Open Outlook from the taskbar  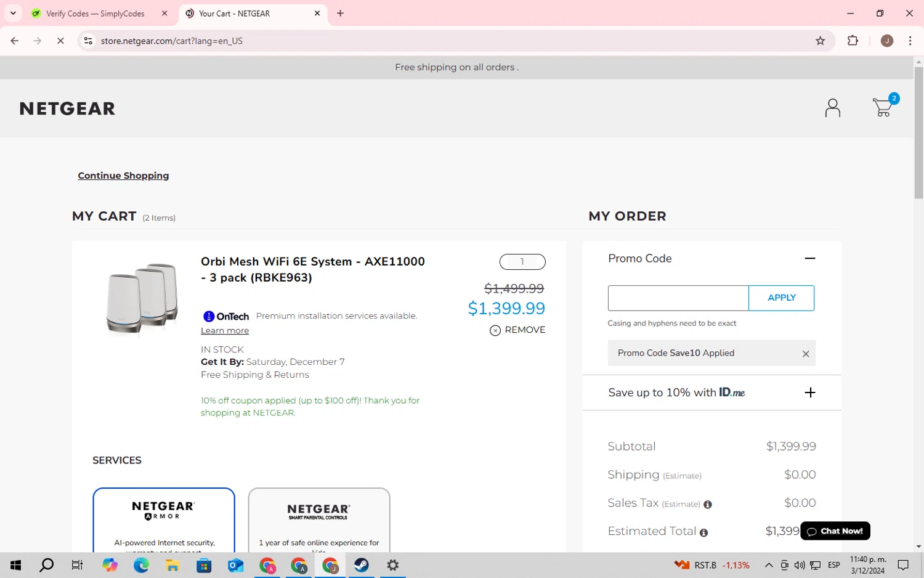(235, 565)
